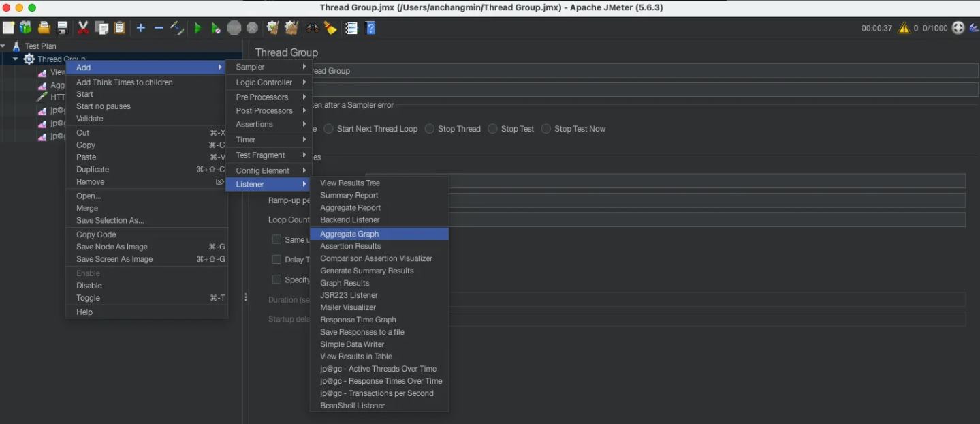Viewport: 980px width, 424px height.
Task: Choose View Results Tree listener
Action: click(x=379, y=183)
